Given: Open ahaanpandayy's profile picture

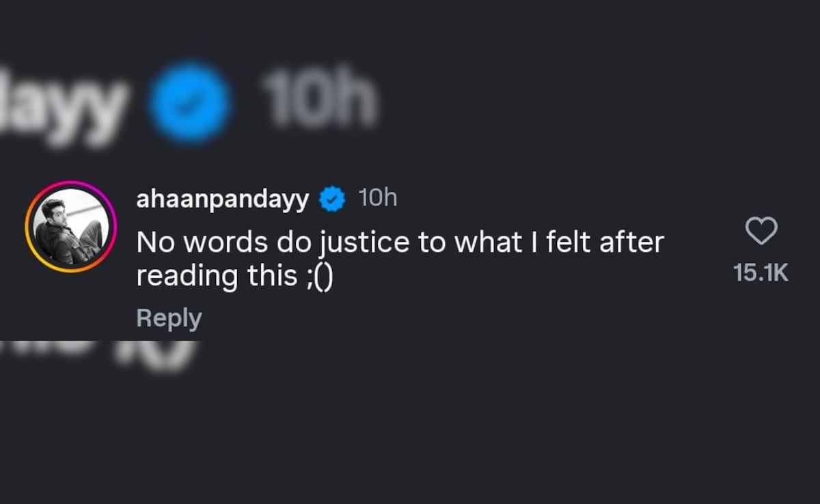Looking at the screenshot, I should pos(71,227).
